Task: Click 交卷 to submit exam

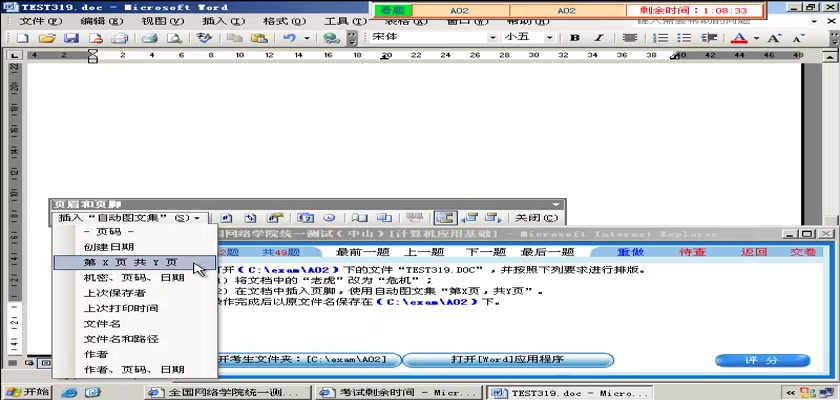Action: point(803,252)
